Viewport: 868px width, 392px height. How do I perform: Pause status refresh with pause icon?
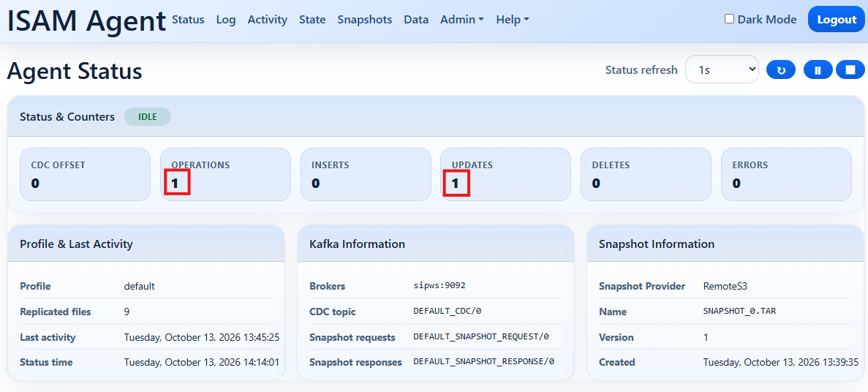point(818,70)
